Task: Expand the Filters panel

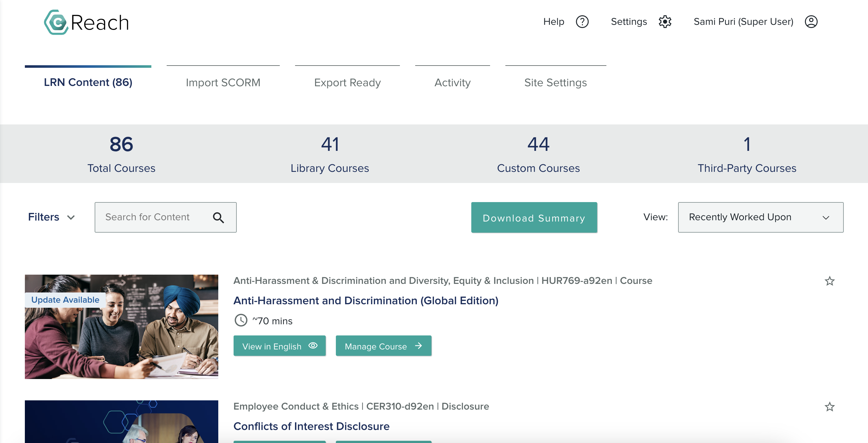Action: coord(44,217)
